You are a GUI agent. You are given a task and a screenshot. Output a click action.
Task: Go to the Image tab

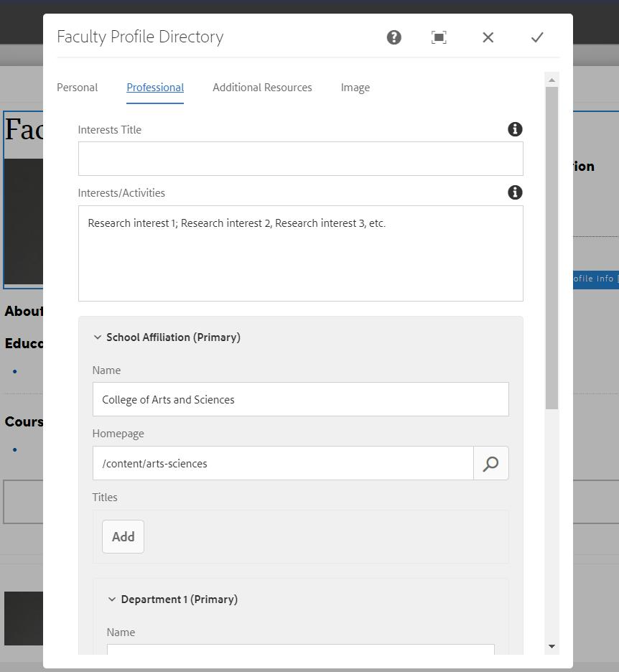click(x=355, y=88)
